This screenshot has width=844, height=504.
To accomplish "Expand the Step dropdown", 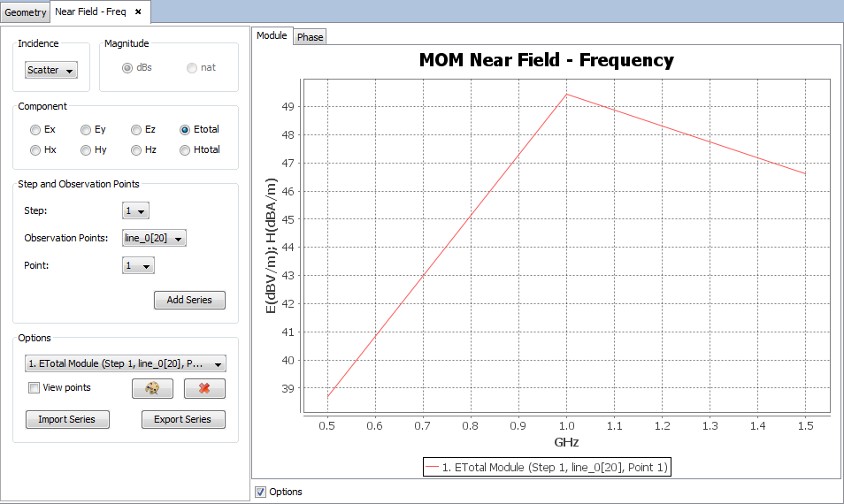I will (x=135, y=211).
